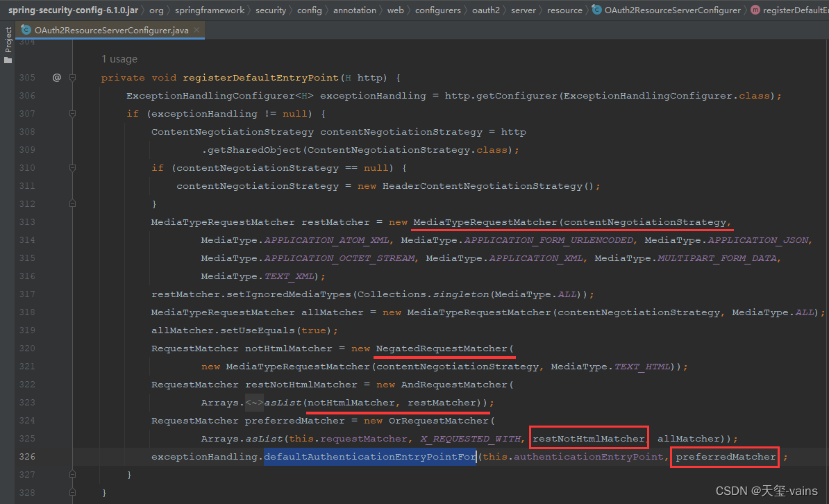Click APPLICATION_FORM_URLENCODED constant
This screenshot has width=829, height=504.
coord(549,240)
